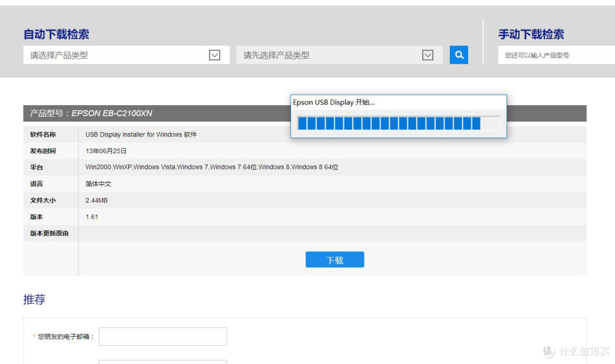Open the 请选择产品类型 product type dropdown
615x364 pixels.
(x=126, y=55)
